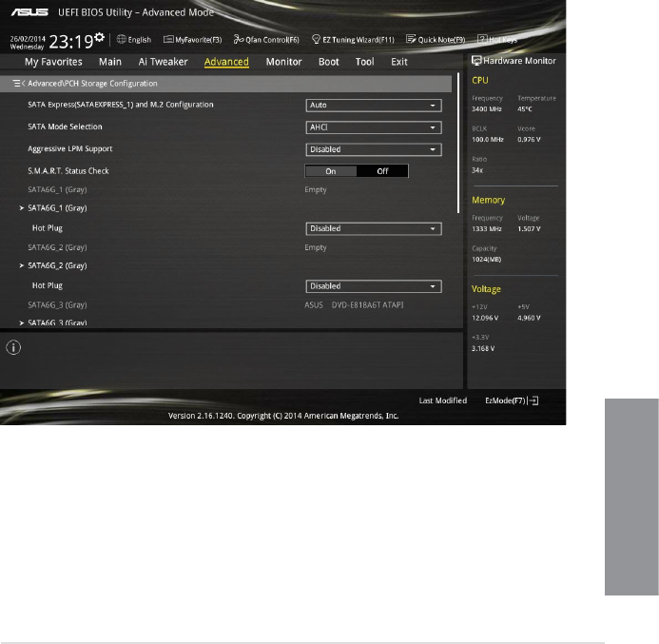
Task: Click the EzMode exit arrow icon
Action: (x=533, y=400)
